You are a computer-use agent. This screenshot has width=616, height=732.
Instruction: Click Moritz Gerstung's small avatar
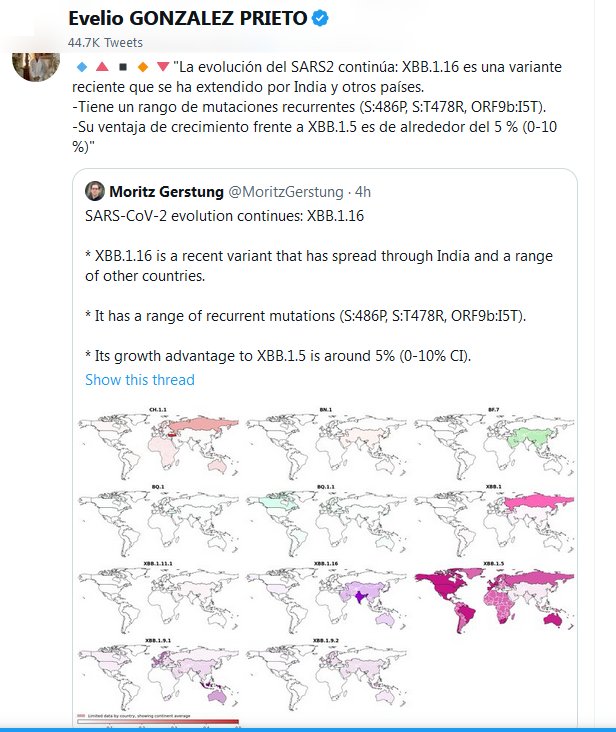[x=95, y=191]
